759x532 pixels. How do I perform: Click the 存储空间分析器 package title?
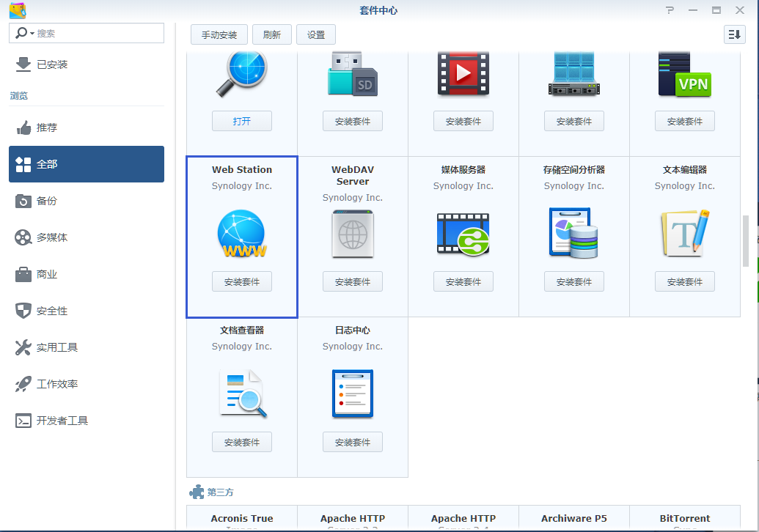pos(574,170)
